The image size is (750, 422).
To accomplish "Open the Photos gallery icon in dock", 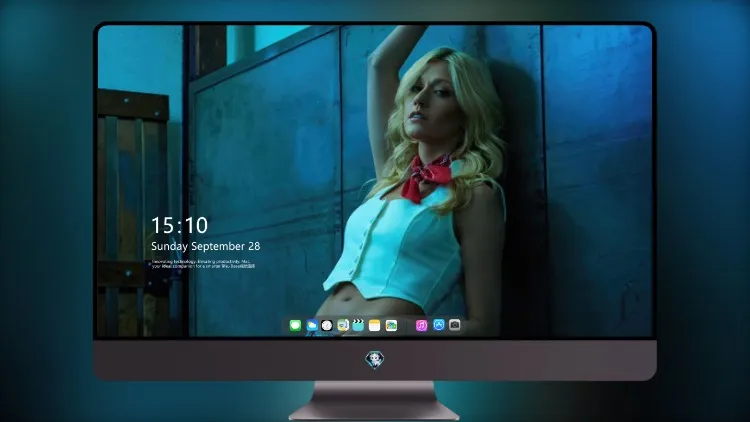I will 391,326.
